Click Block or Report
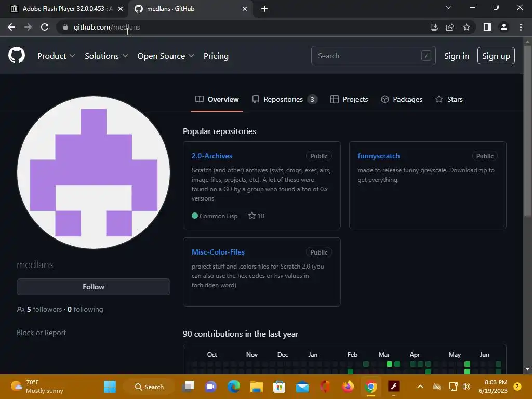Screen dimensions: 532x399 coord(42,332)
